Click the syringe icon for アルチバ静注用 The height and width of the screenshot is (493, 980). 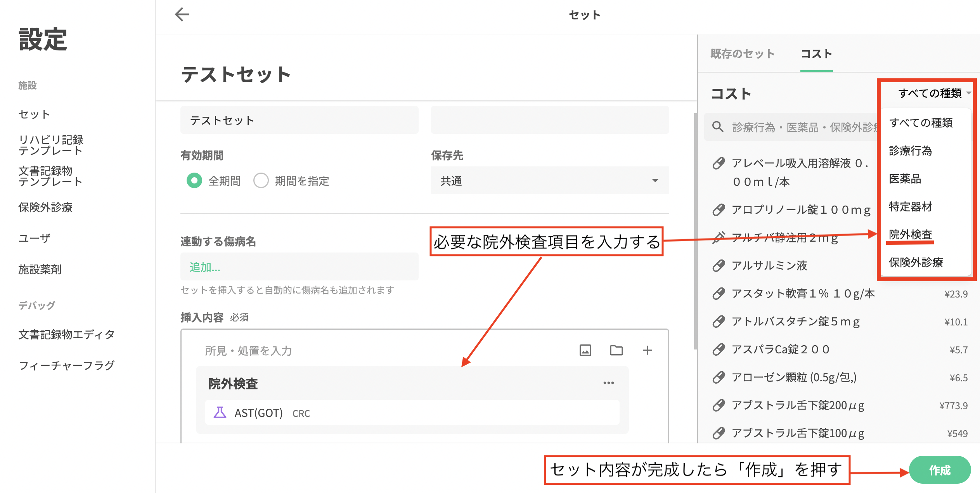719,237
